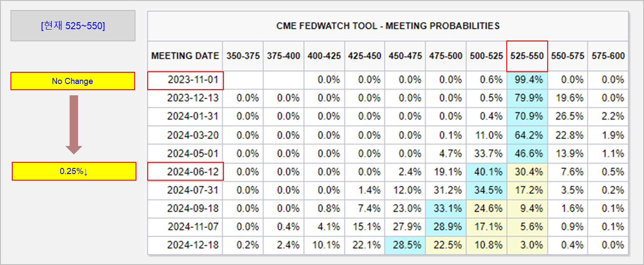Click the 2.2% probability cell

tap(608, 117)
